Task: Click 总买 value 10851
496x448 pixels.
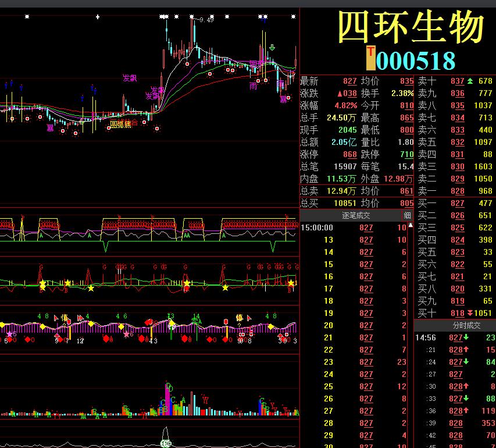Action: [x=345, y=203]
